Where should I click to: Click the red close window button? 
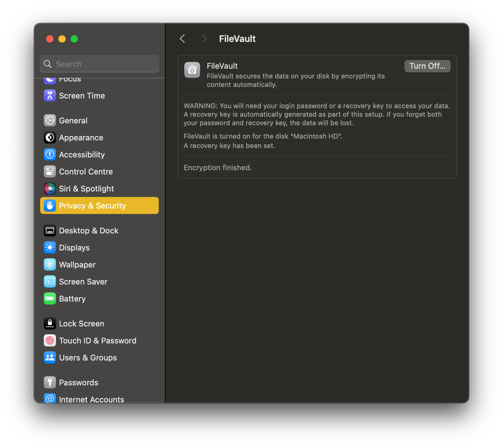click(50, 39)
